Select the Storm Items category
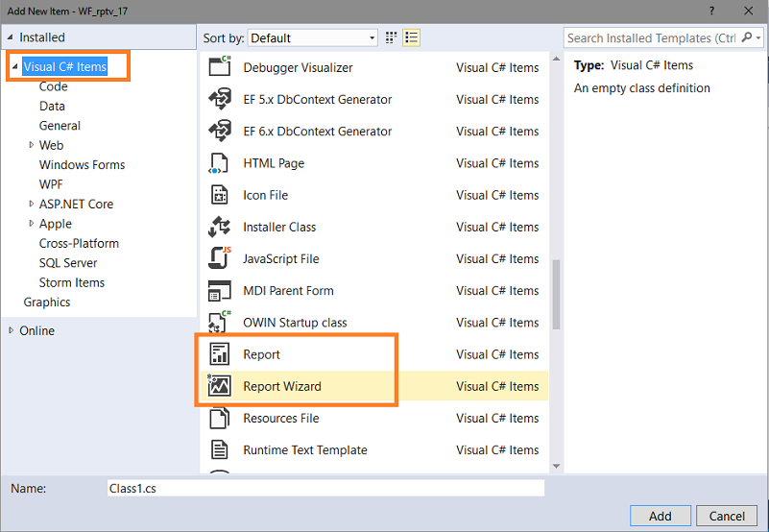 pyautogui.click(x=72, y=282)
